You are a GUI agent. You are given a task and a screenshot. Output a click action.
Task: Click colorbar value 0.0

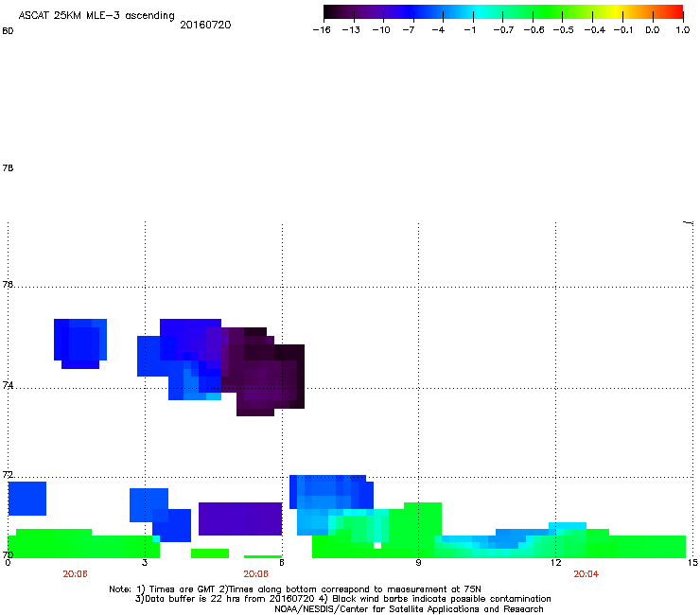click(653, 30)
